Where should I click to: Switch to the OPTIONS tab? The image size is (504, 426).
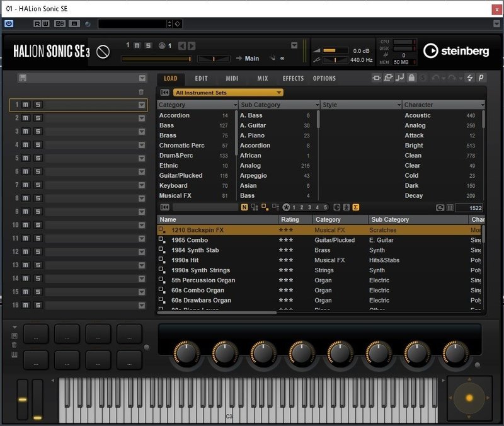point(324,78)
